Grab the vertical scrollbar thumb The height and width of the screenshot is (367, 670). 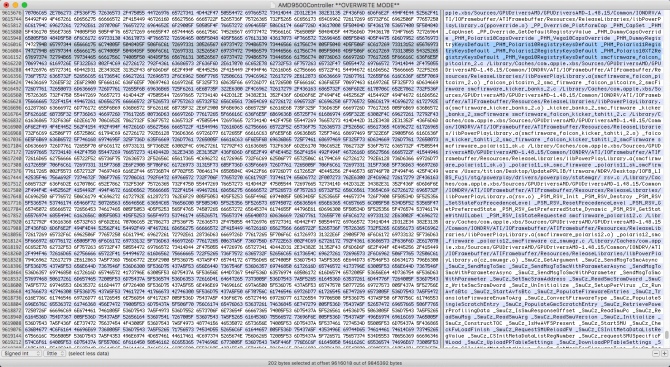coord(667,335)
